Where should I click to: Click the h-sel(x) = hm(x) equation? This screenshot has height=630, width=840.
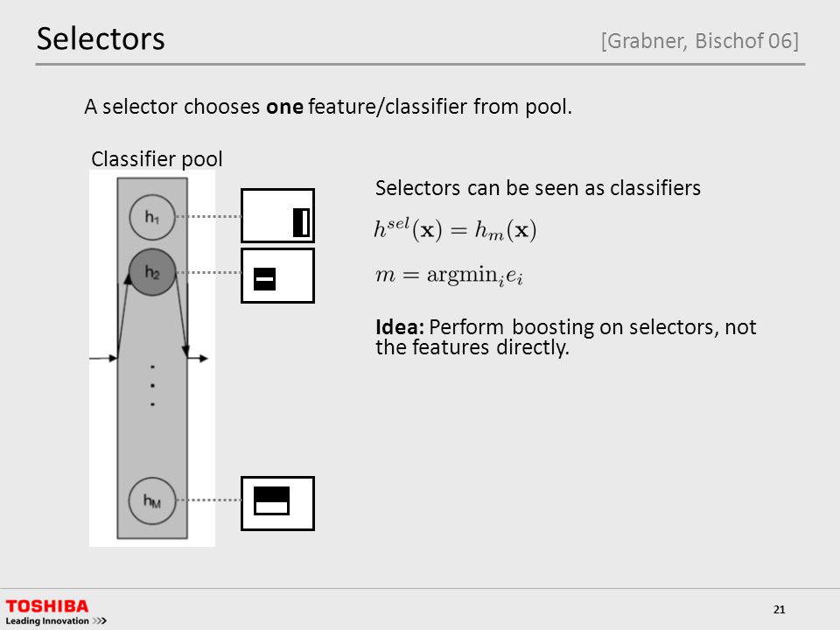point(455,230)
